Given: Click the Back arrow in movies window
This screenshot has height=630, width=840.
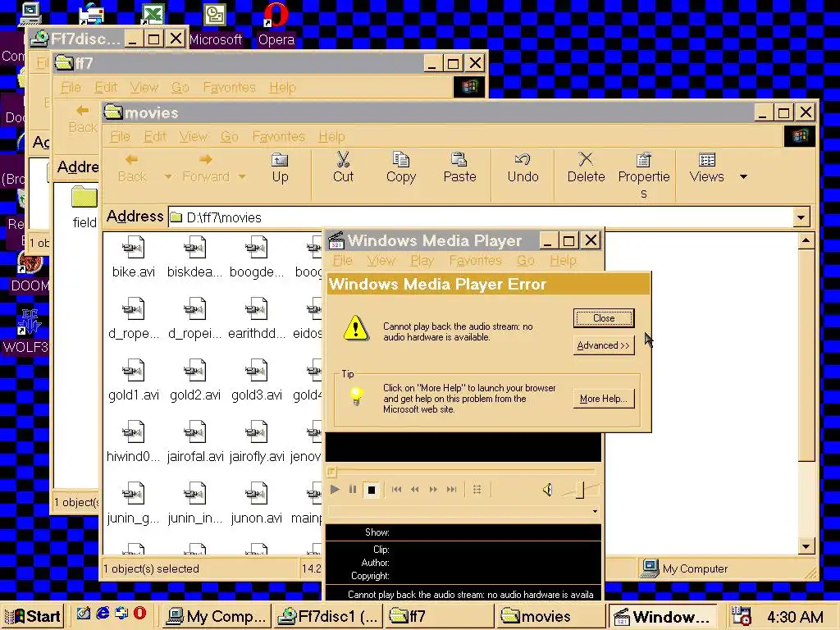Looking at the screenshot, I should [132, 167].
